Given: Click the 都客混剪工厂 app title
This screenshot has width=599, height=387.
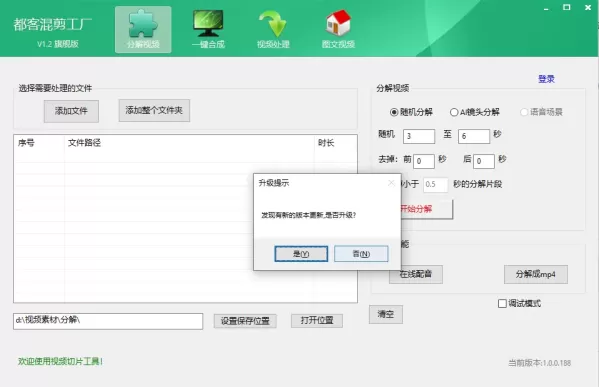Looking at the screenshot, I should [52, 24].
